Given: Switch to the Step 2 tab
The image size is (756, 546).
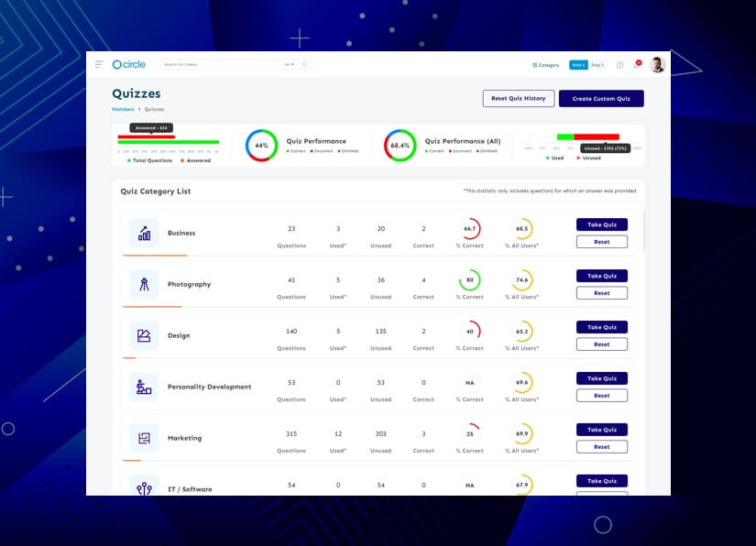Looking at the screenshot, I should [597, 65].
